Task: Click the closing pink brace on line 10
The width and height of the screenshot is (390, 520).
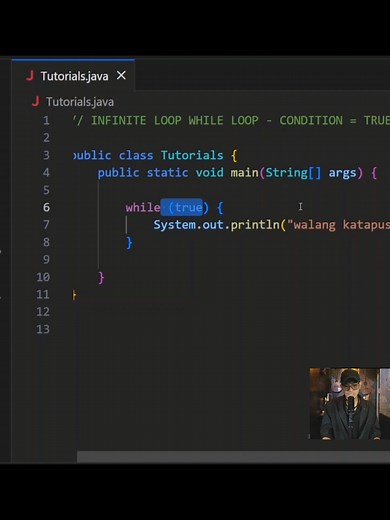Action: [x=101, y=277]
